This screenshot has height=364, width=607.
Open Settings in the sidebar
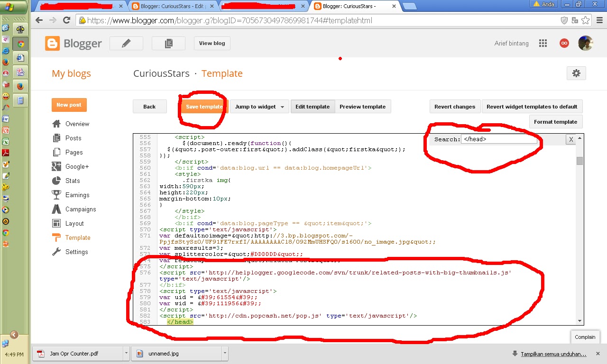click(70, 252)
